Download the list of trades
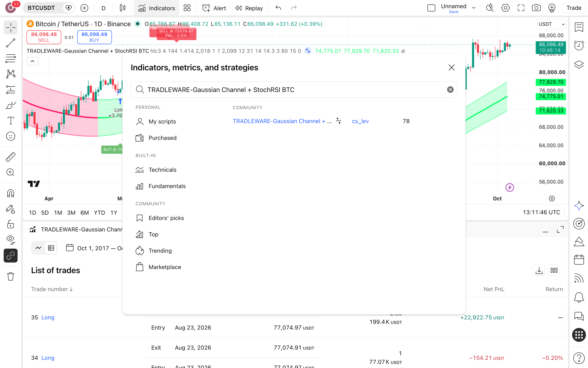The image size is (588, 368). click(x=539, y=270)
